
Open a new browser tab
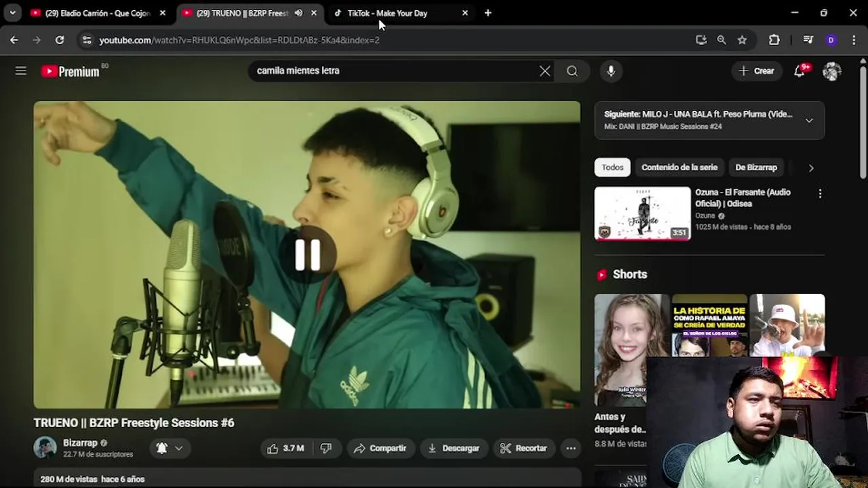(488, 13)
